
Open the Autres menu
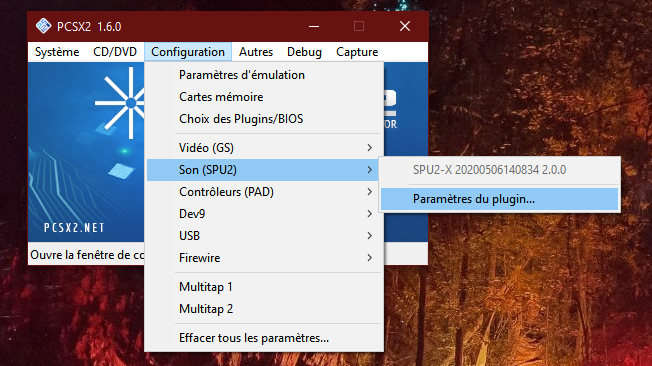(x=256, y=52)
